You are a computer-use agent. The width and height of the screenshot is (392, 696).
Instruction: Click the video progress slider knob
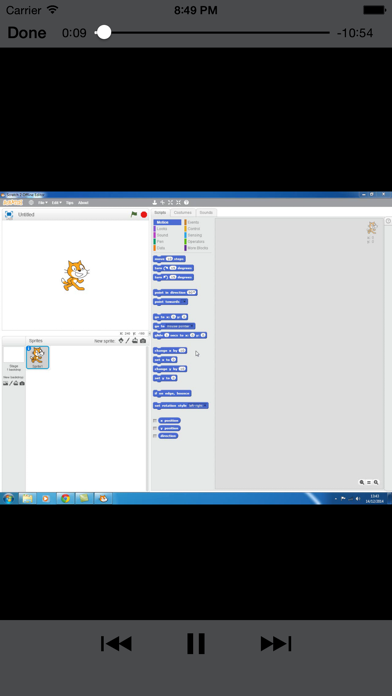(x=104, y=32)
